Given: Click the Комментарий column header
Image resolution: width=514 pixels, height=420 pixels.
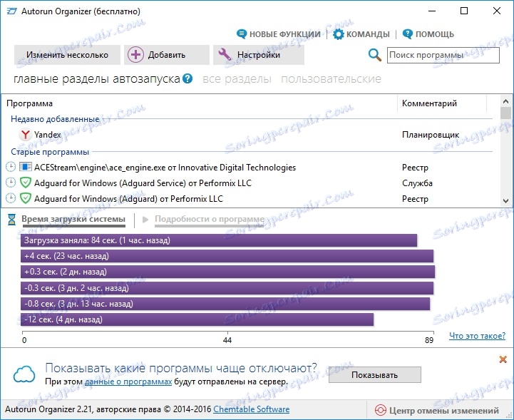Looking at the screenshot, I should click(x=442, y=103).
